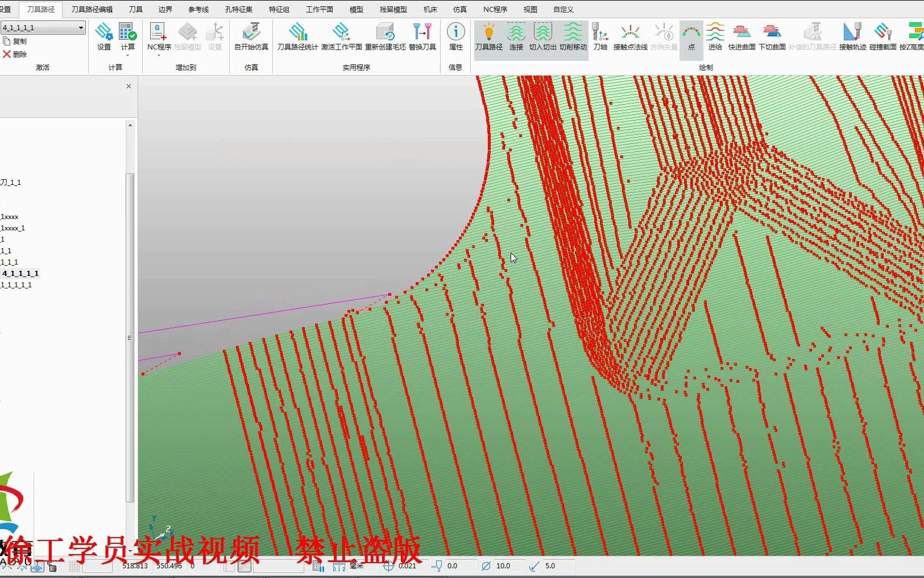The height and width of the screenshot is (578, 924).
Task: Toggle 连接 links display
Action: (516, 36)
